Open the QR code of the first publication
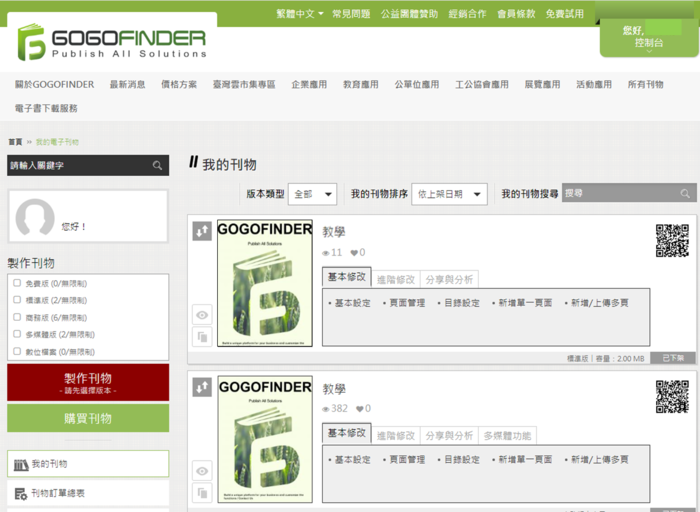This screenshot has height=512, width=700. pyautogui.click(x=672, y=241)
